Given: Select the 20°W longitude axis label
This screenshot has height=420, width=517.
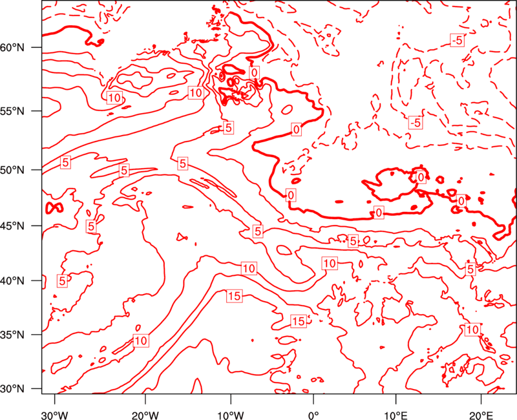Looking at the screenshot, I should (x=145, y=415).
